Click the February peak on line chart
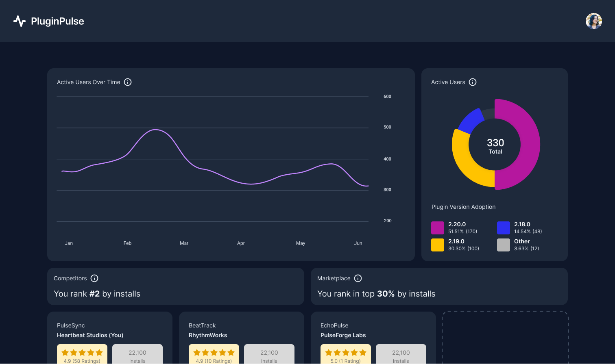 [x=155, y=130]
